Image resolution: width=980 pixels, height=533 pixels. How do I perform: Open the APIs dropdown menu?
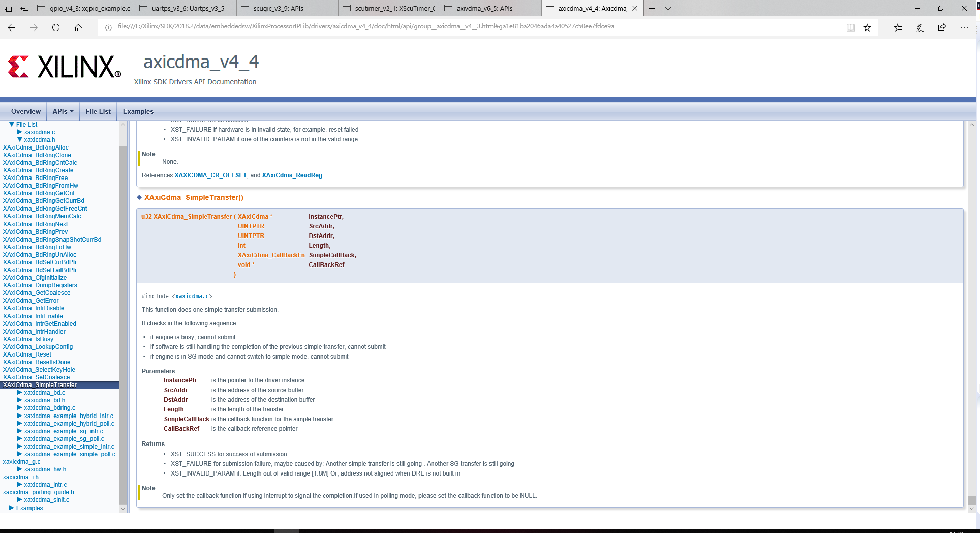(63, 111)
